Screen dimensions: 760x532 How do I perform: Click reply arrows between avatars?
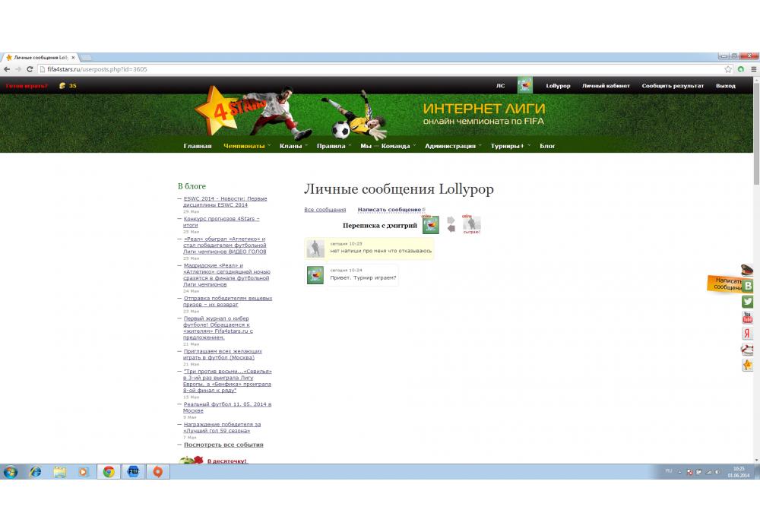pyautogui.click(x=451, y=224)
